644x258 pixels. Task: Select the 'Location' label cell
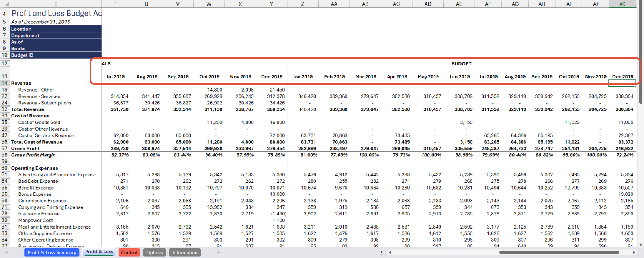tap(56, 29)
